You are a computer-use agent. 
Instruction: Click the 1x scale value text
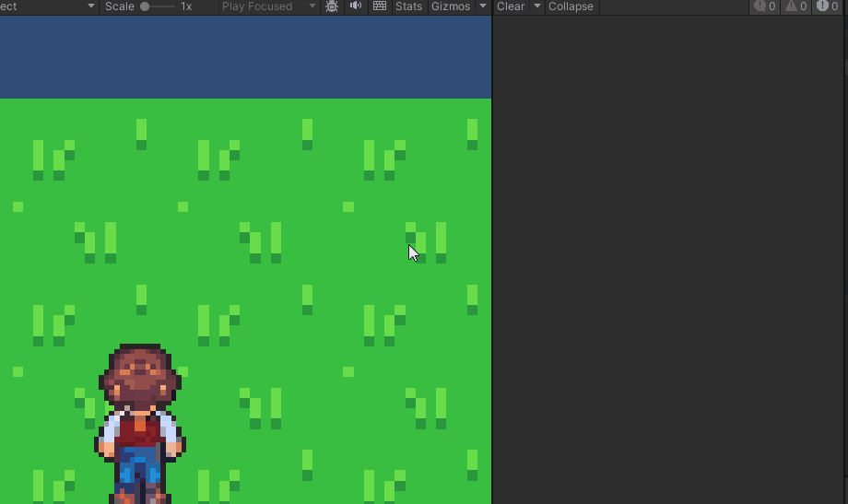click(x=186, y=6)
